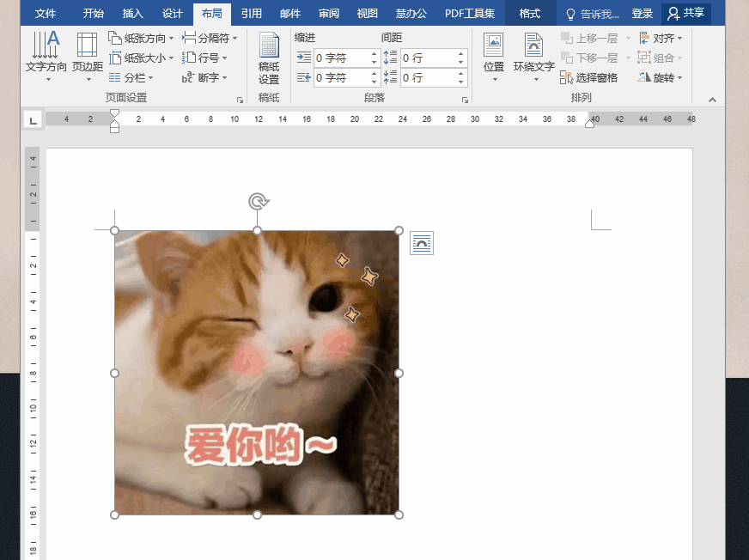Open the 环绕文字 wrap text menu
The image size is (749, 560).
coord(534,57)
